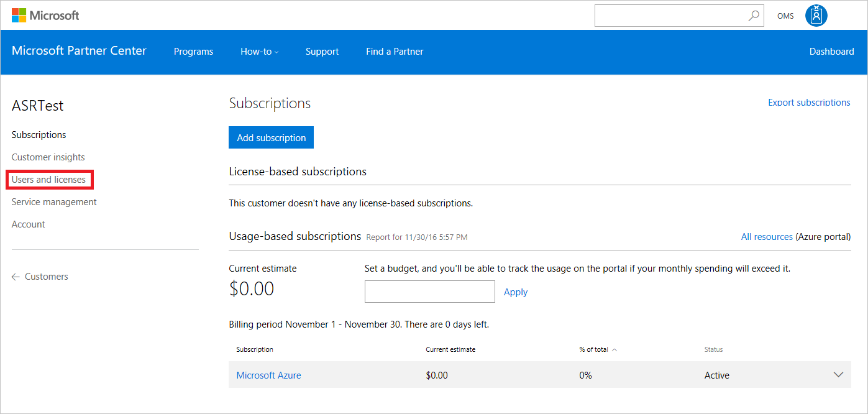Click the Microsoft logo
868x414 pixels.
(45, 15)
